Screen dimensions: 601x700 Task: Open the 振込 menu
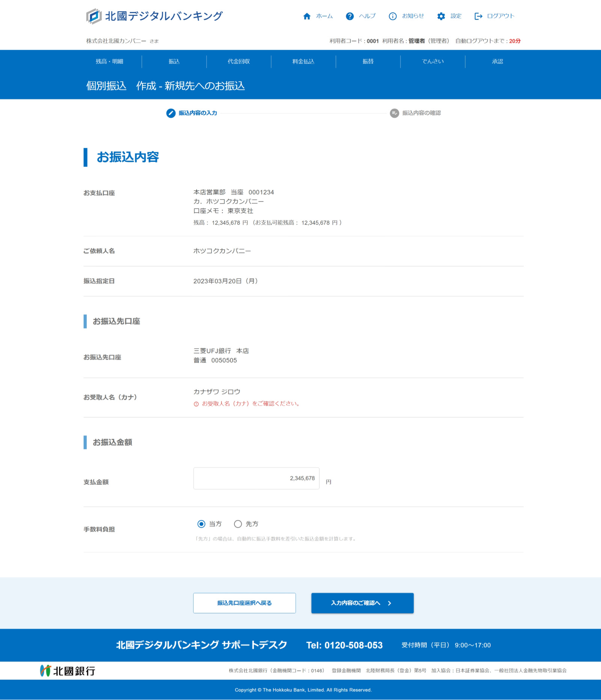coord(174,62)
